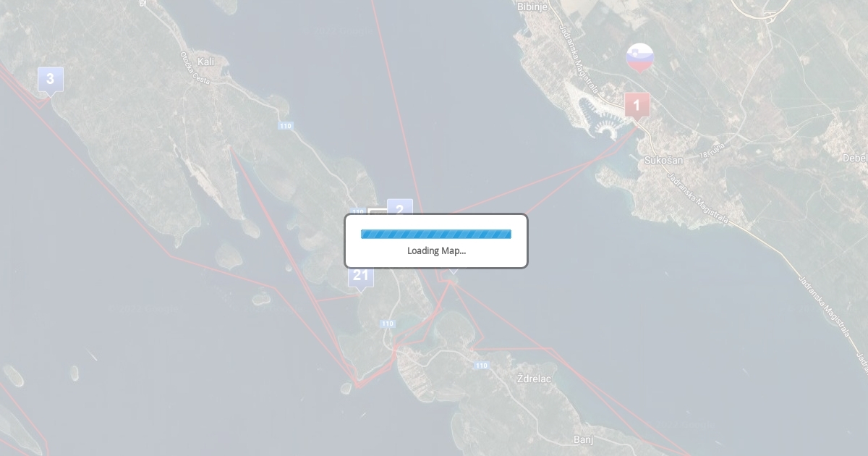
Task: Click the Loading Map text in the dialog
Action: [x=436, y=250]
